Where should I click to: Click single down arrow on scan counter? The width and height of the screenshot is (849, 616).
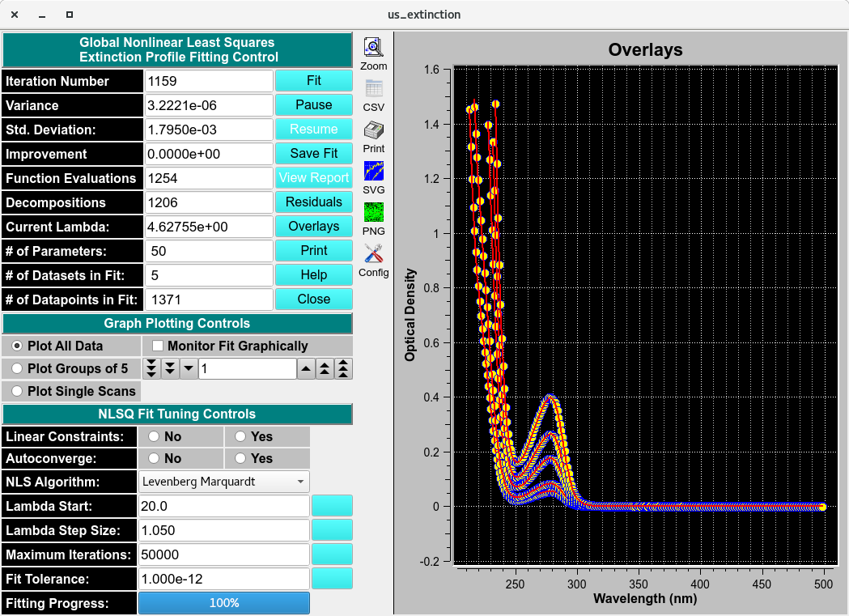coord(188,369)
